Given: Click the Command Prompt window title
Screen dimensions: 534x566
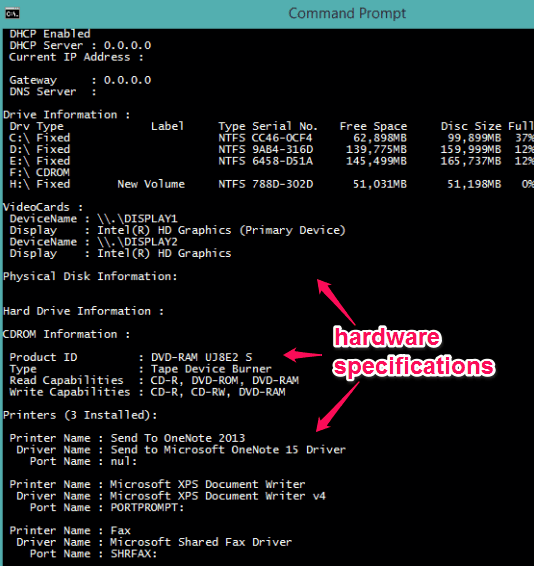Looking at the screenshot, I should pyautogui.click(x=347, y=14).
